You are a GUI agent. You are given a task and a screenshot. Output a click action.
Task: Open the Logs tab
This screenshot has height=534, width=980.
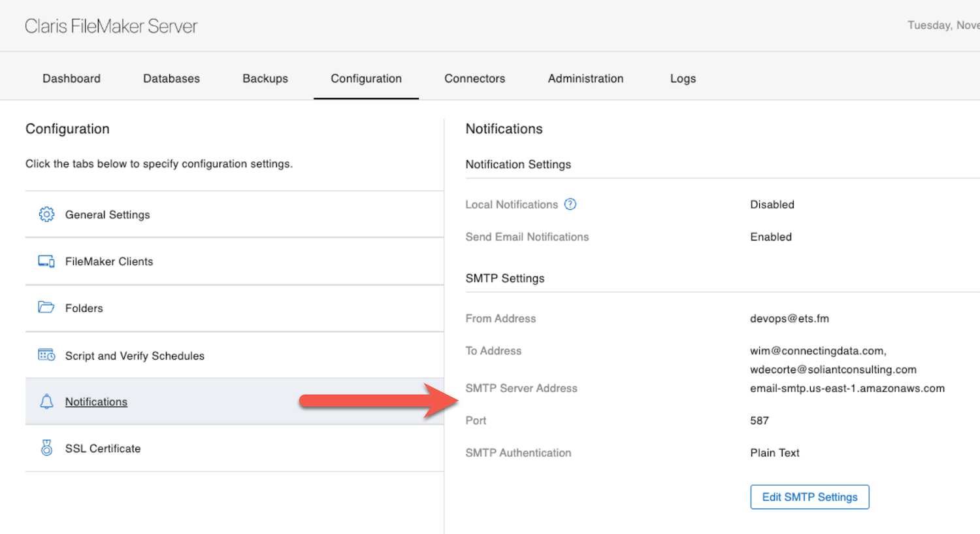pyautogui.click(x=683, y=78)
